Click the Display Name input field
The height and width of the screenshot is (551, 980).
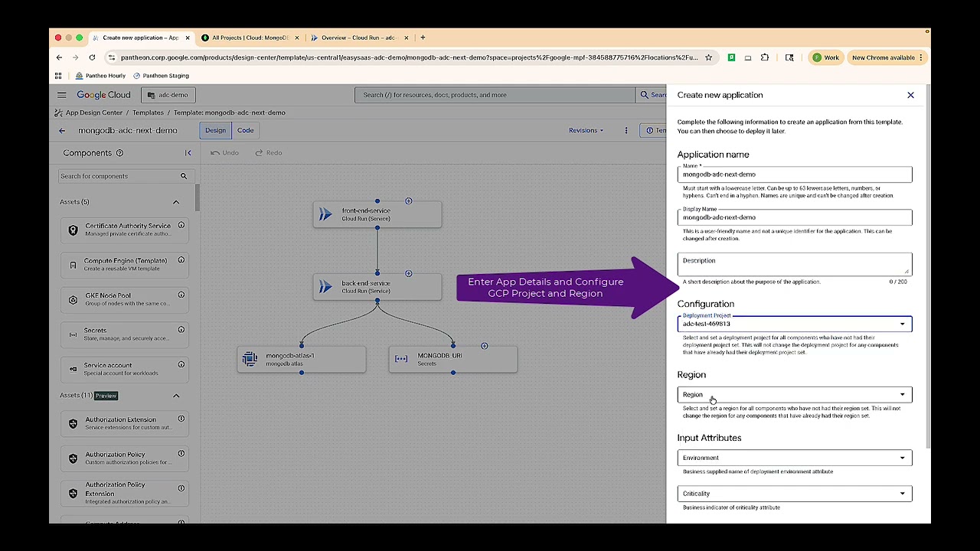tap(795, 217)
